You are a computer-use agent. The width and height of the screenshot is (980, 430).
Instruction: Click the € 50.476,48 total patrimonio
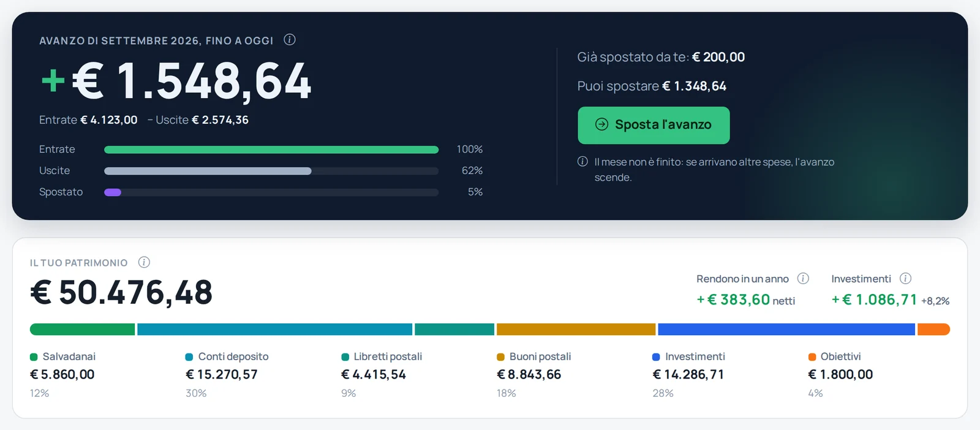tap(121, 292)
